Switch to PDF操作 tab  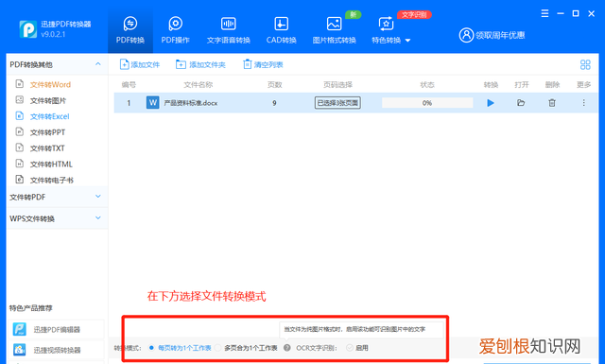pos(175,30)
